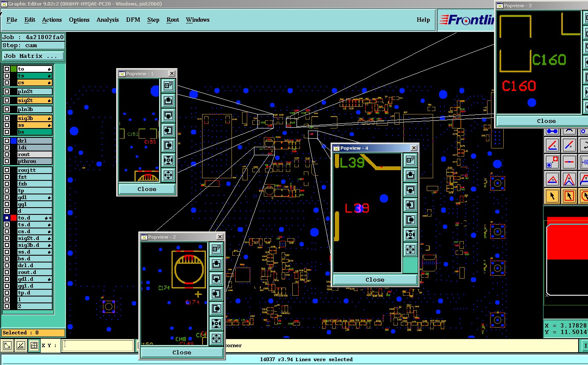Click the diagonal red-blue line tool icon
The image size is (588, 365).
(569, 145)
